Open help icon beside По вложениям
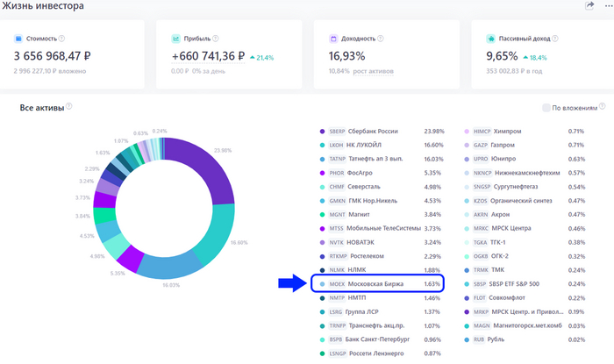The height and width of the screenshot is (364, 614). pos(602,108)
